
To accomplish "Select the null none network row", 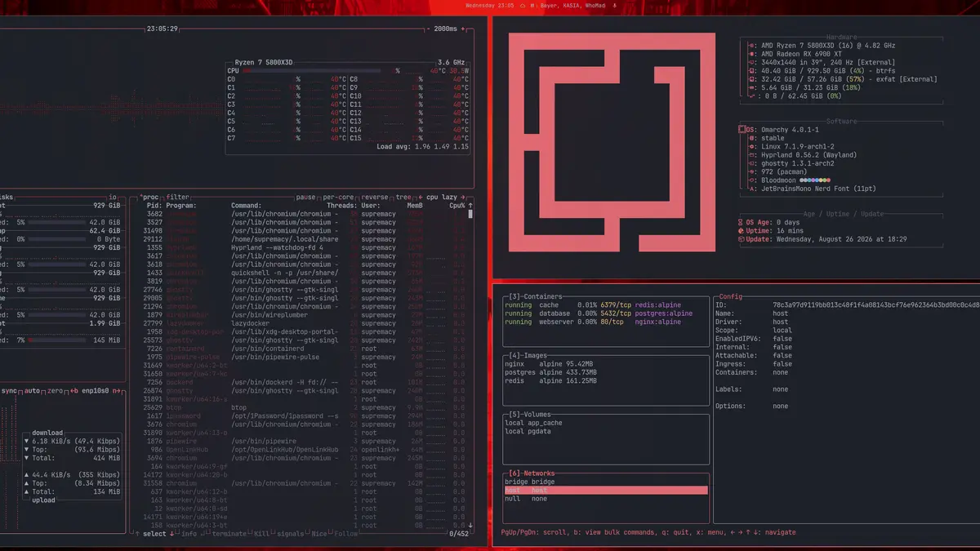I will click(x=605, y=499).
